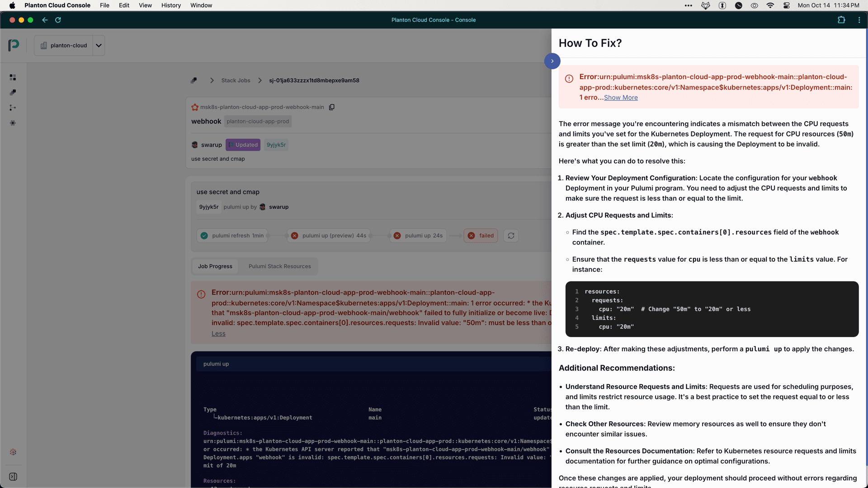Click the resources code block
This screenshot has height=488, width=868.
[x=712, y=310]
